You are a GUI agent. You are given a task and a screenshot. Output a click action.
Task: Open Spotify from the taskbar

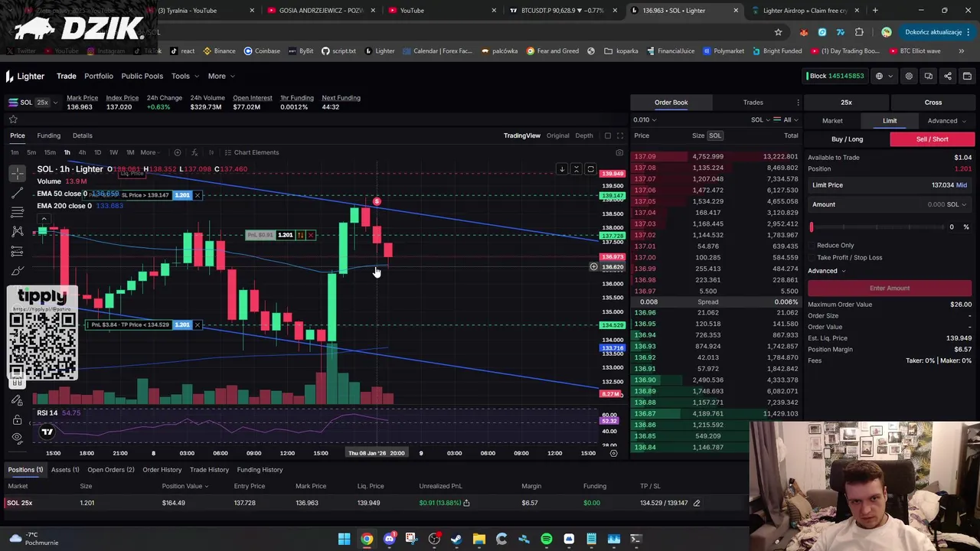point(547,539)
